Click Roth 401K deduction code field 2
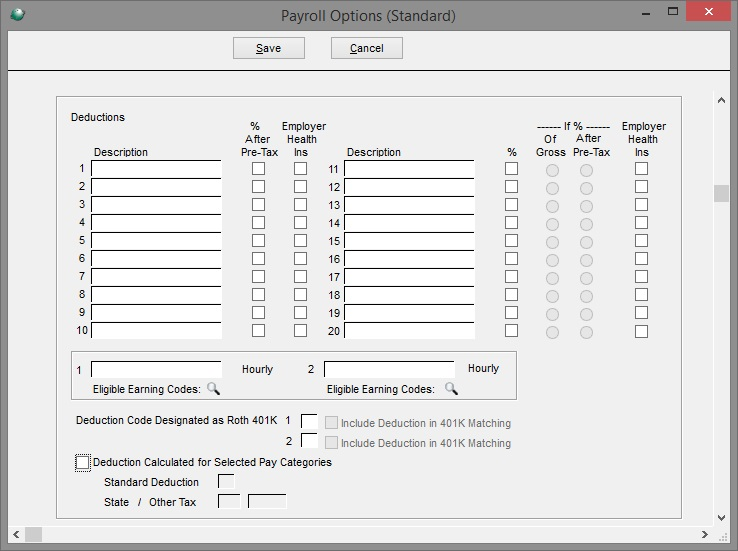738x551 pixels. coord(309,441)
